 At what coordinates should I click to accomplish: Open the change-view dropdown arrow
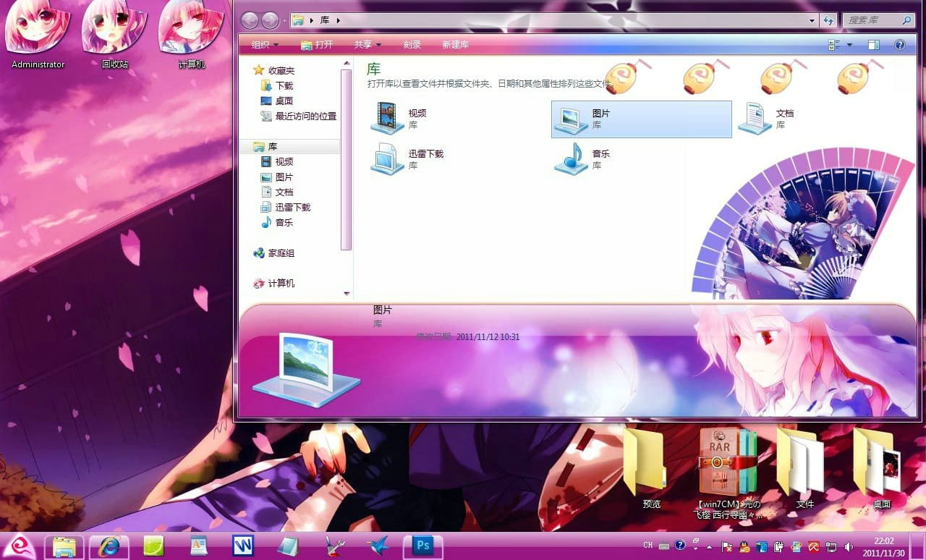[850, 44]
